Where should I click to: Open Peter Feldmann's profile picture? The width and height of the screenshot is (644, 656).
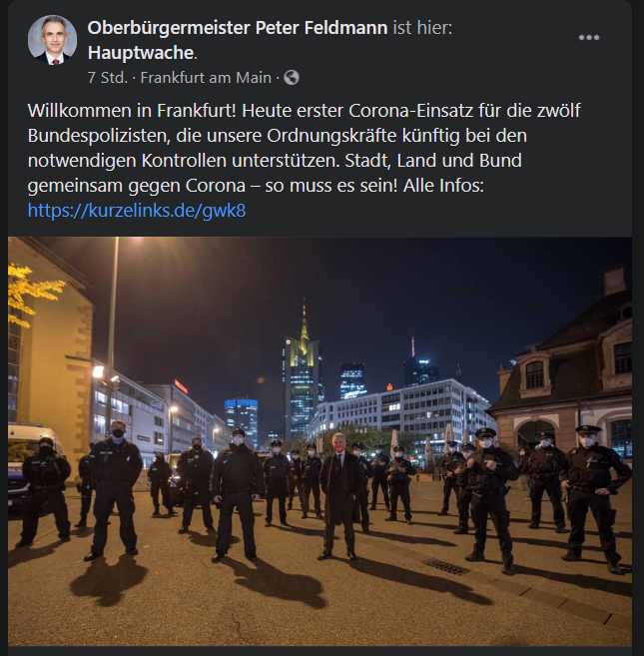point(52,40)
